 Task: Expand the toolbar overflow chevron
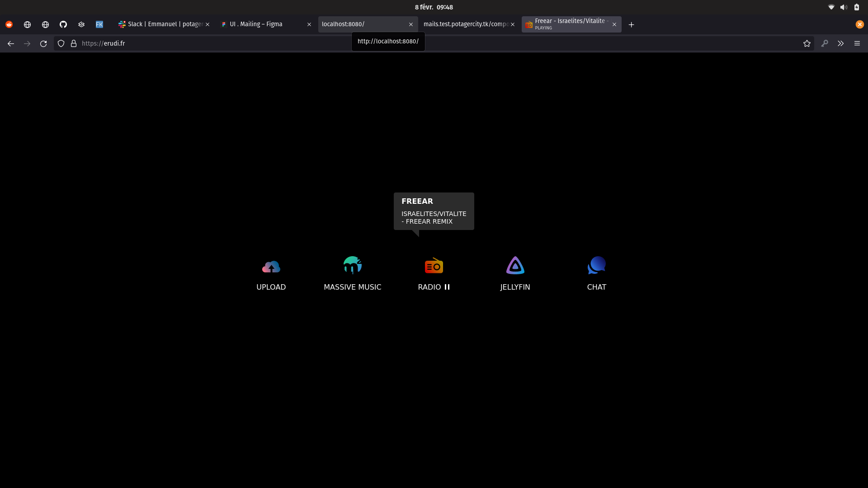(840, 43)
